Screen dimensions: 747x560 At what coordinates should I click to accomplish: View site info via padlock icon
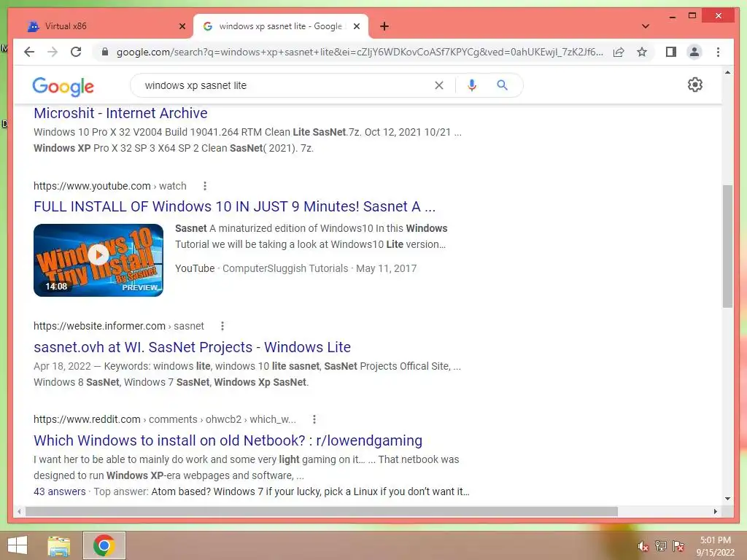click(x=105, y=52)
